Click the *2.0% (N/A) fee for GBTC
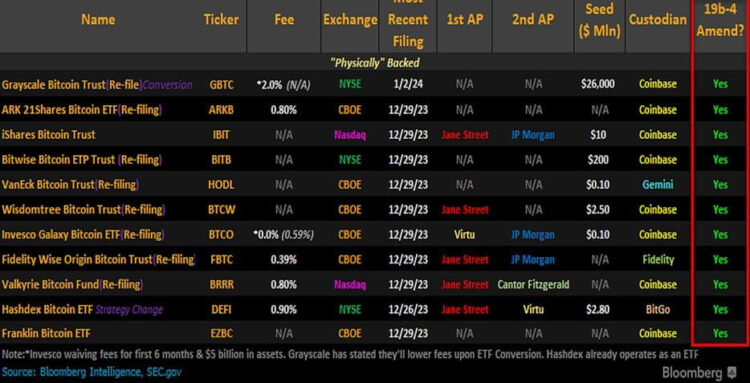The width and height of the screenshot is (750, 383). (283, 85)
